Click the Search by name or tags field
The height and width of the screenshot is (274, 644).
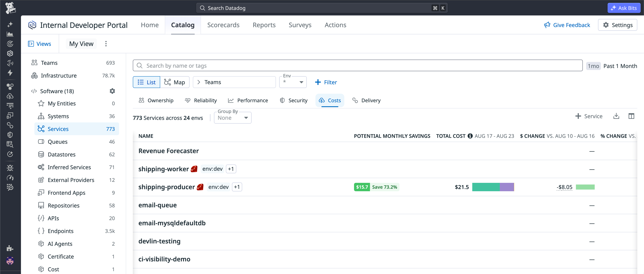[x=358, y=65]
